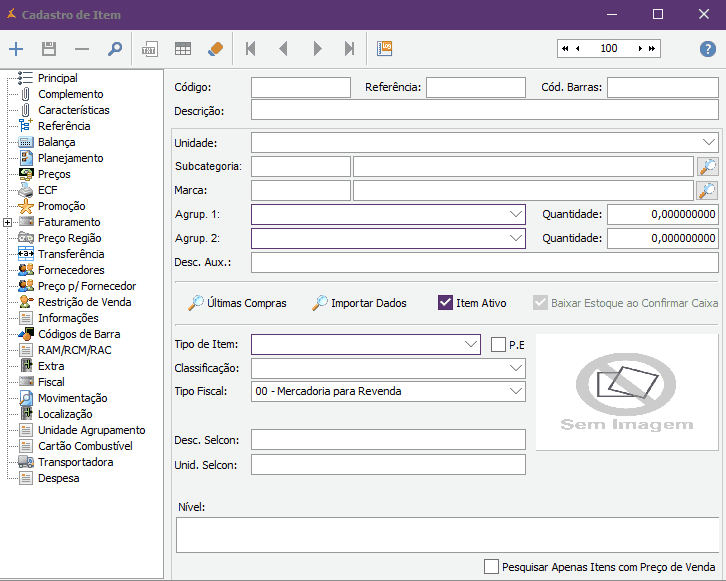The width and height of the screenshot is (726, 581).
Task: Enable Pesquisar Apenas Itens com Preço de Venda
Action: (491, 566)
